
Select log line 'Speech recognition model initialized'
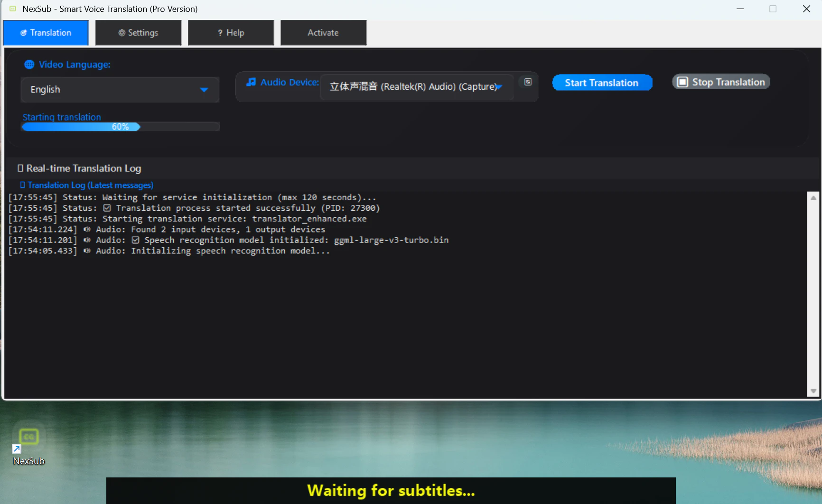coord(228,240)
